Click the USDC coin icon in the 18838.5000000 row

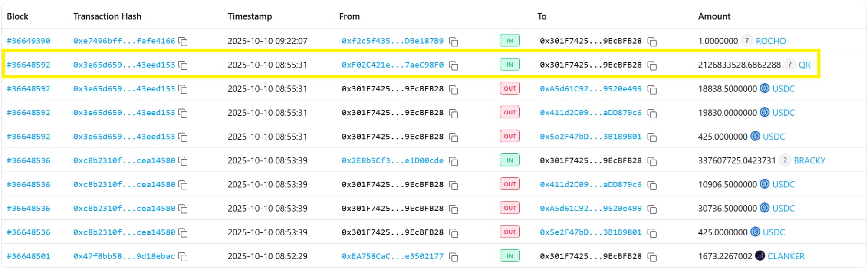pos(765,88)
